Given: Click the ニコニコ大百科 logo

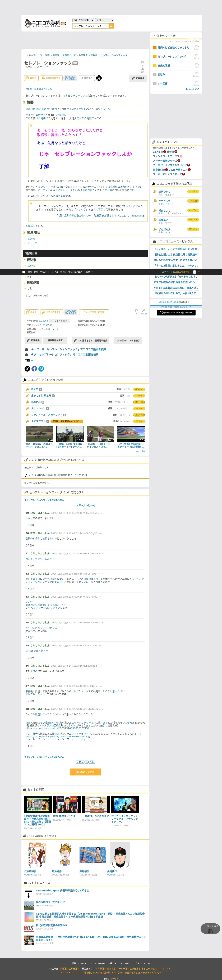Looking at the screenshot, I should [46, 24].
